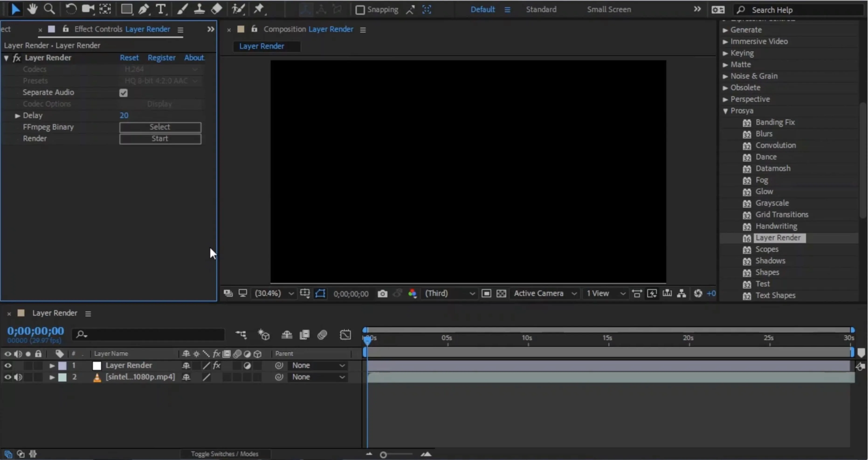Switch to the Standard workspace
The image size is (868, 460).
pos(541,9)
